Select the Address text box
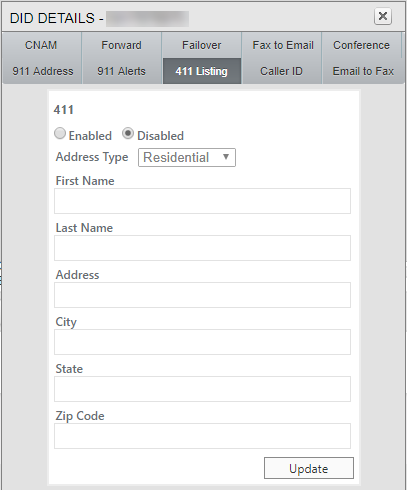 point(202,295)
